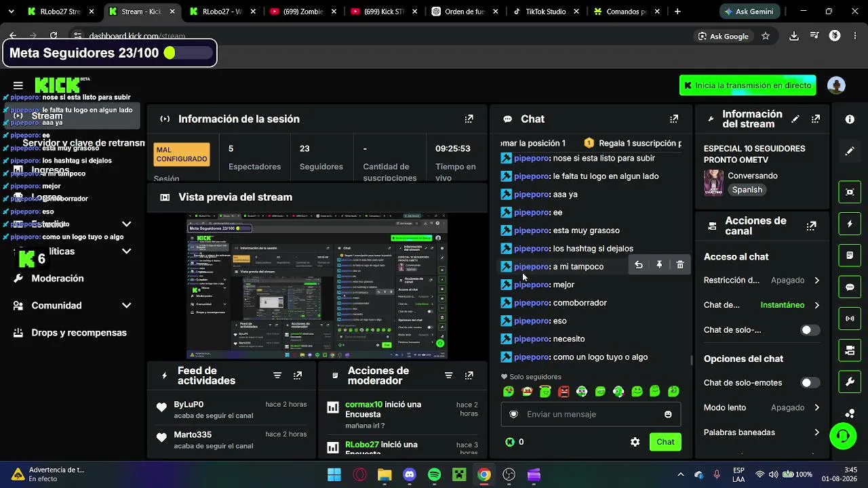Open the filter icon in Acciones de moderador
Screen dimensions: 868x488
pyautogui.click(x=448, y=375)
